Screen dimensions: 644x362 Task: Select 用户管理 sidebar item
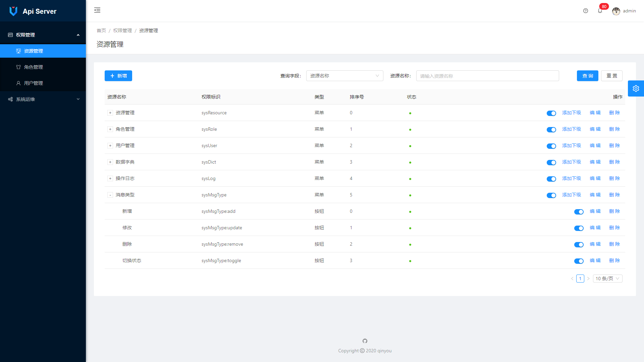(34, 83)
